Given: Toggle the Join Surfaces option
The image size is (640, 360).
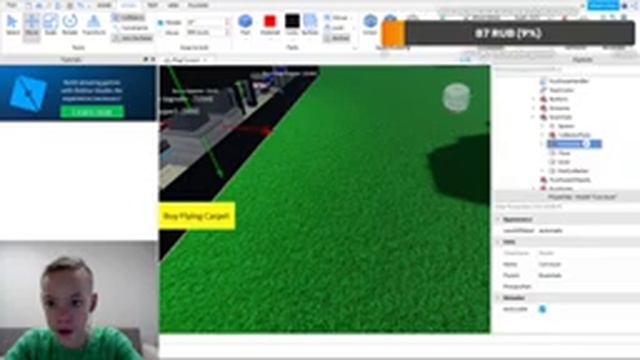Looking at the screenshot, I should coord(132,38).
